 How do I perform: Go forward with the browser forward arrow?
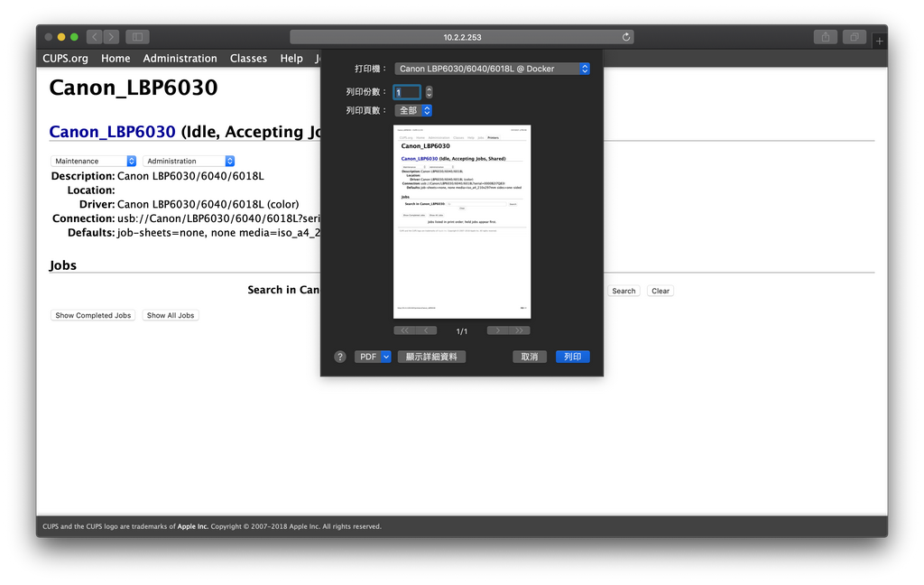coord(111,37)
